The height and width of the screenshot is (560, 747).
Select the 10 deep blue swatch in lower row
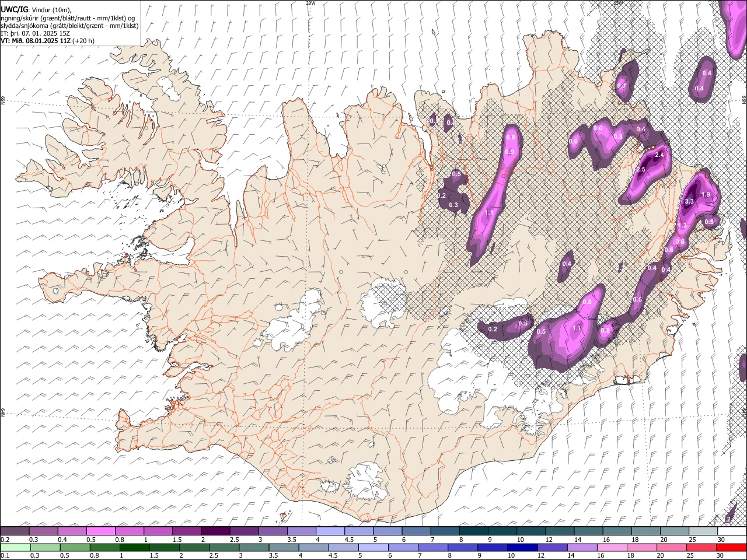(522, 547)
